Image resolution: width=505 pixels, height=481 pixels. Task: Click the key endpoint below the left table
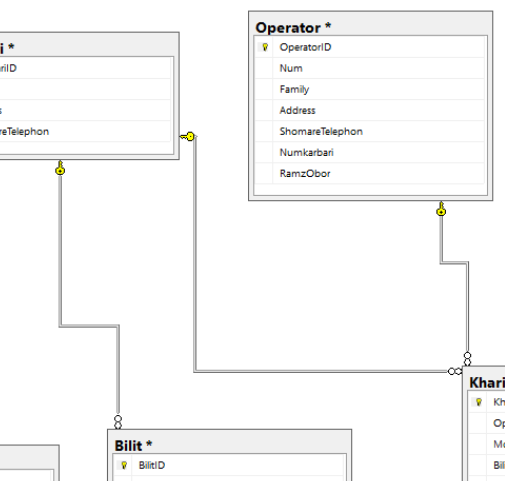[x=60, y=168]
